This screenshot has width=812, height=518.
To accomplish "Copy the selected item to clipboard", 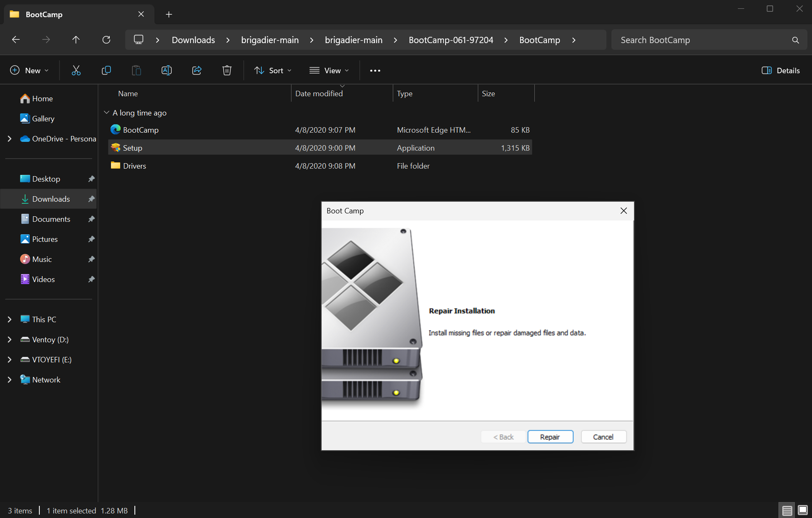I will pyautogui.click(x=106, y=70).
